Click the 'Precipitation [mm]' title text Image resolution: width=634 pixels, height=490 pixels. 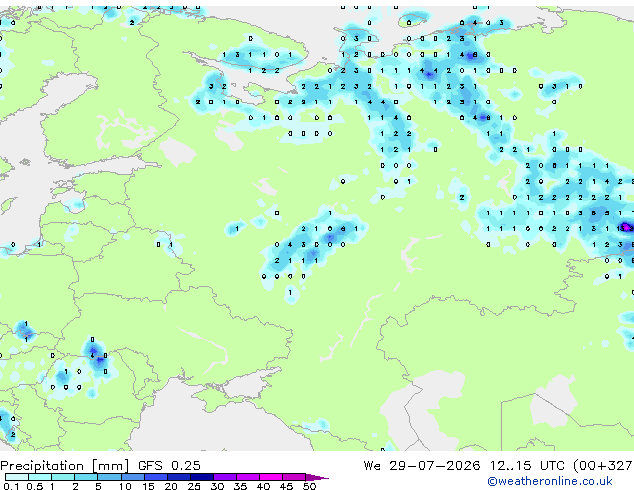65,466
